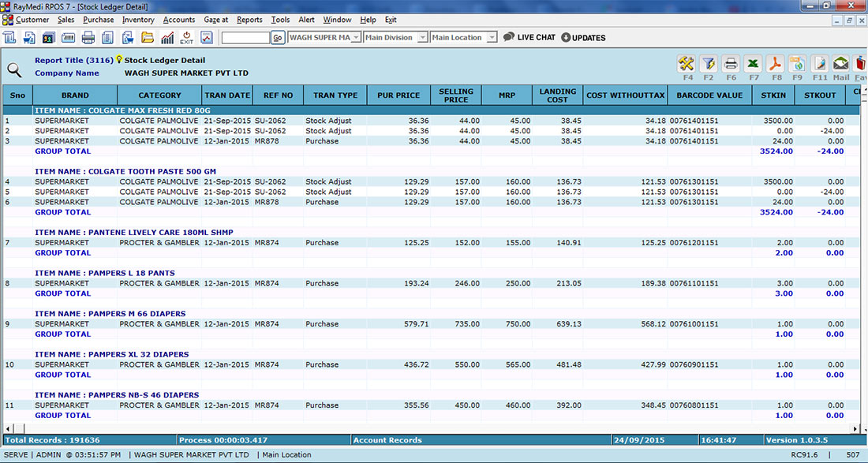Export report to Excel (F7)
The image size is (868, 463).
(x=753, y=64)
